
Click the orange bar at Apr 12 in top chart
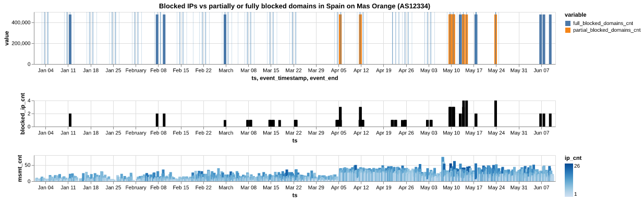tap(360, 39)
